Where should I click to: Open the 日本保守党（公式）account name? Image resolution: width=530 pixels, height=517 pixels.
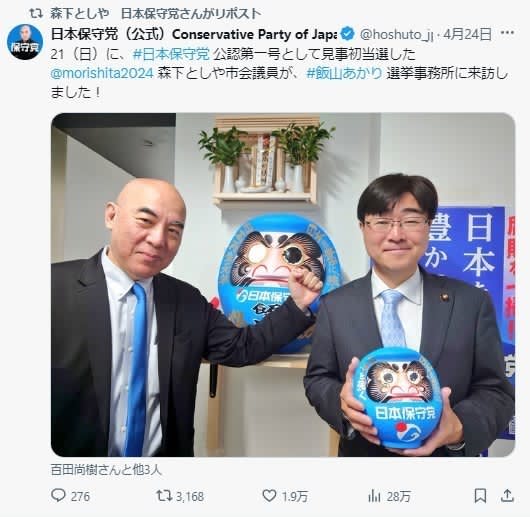click(194, 34)
